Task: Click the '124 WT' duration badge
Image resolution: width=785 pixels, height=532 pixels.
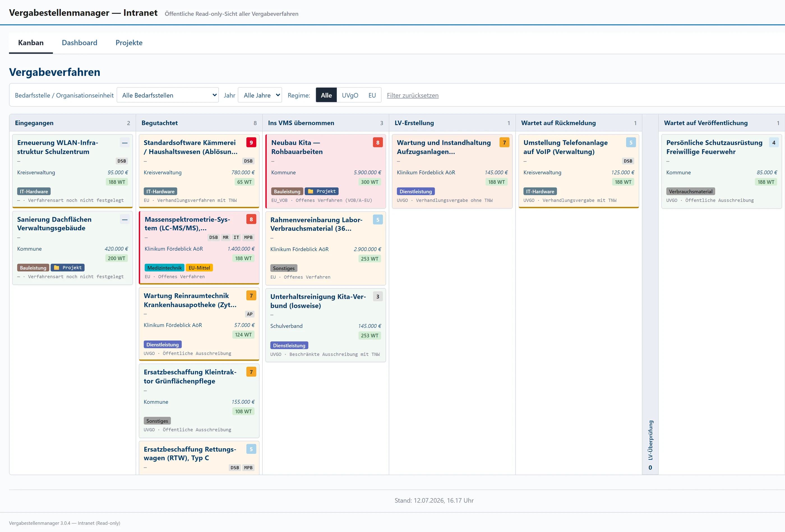Action: [x=243, y=335]
